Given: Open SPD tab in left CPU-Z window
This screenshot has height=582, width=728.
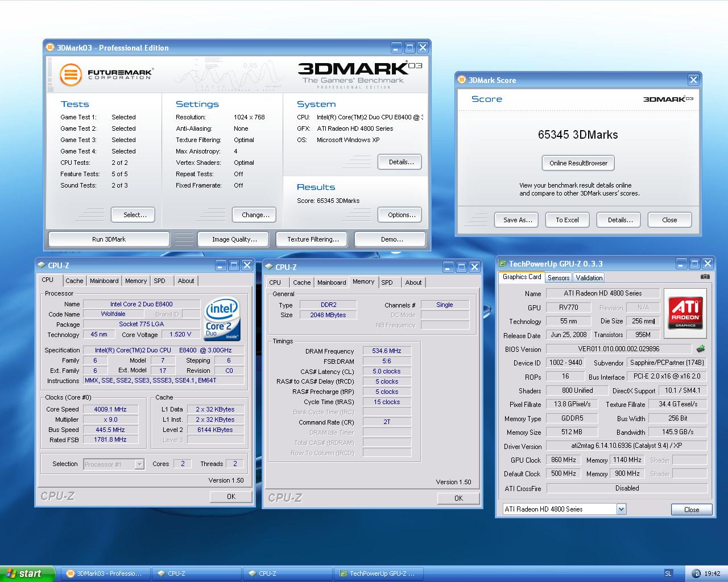Looking at the screenshot, I should point(160,281).
